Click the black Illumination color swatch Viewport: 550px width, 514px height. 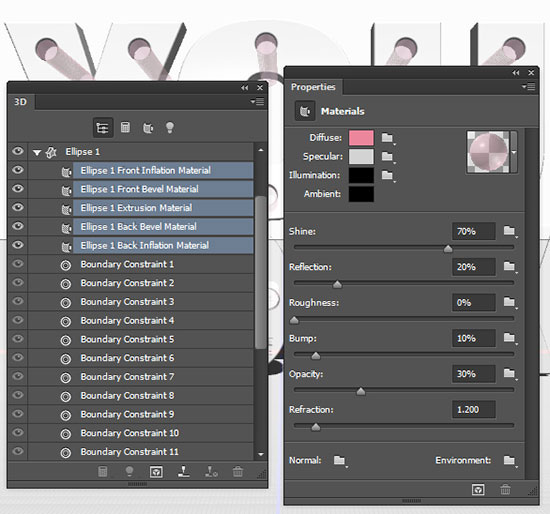pyautogui.click(x=361, y=175)
